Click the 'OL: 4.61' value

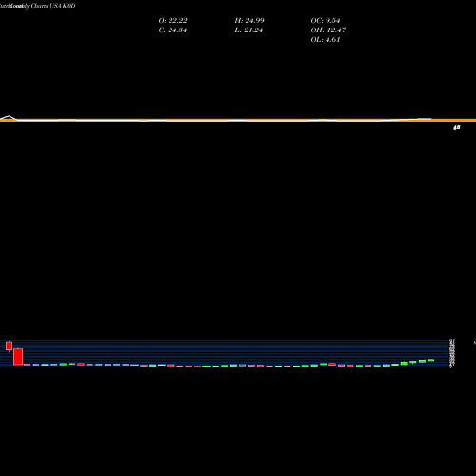click(326, 39)
